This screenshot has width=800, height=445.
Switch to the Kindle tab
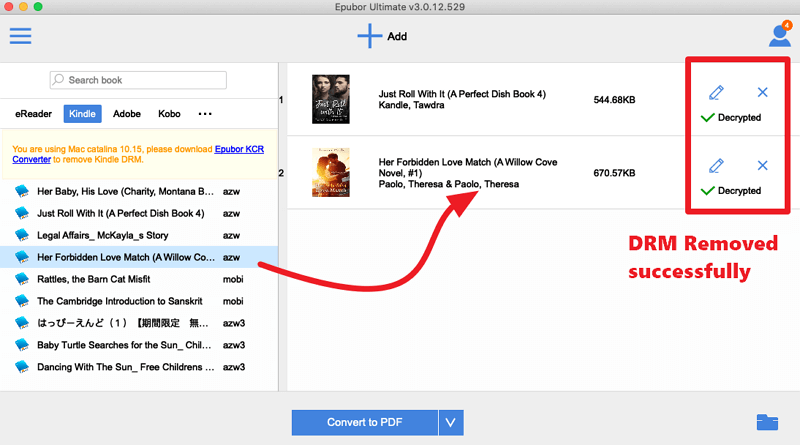82,114
